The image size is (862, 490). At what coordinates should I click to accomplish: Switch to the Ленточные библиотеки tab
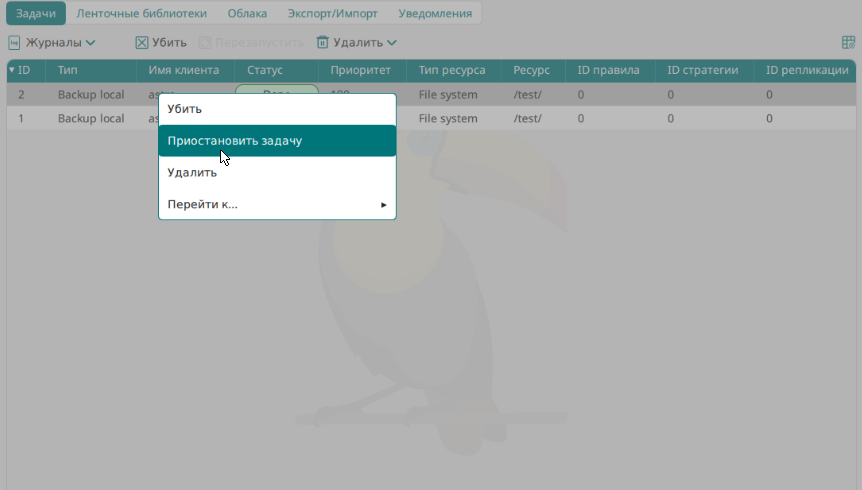(142, 13)
